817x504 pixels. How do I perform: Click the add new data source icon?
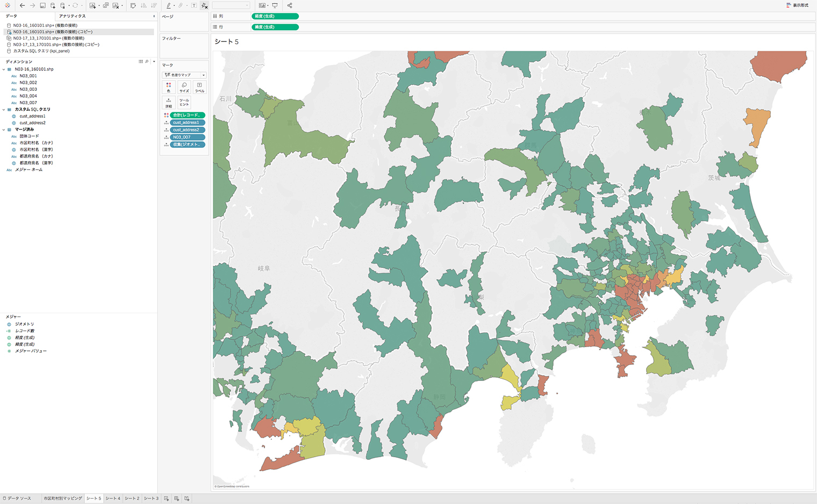(53, 5)
